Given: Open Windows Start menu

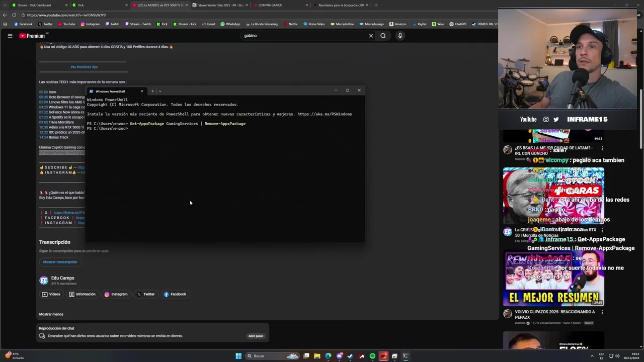Looking at the screenshot, I should [x=238, y=356].
